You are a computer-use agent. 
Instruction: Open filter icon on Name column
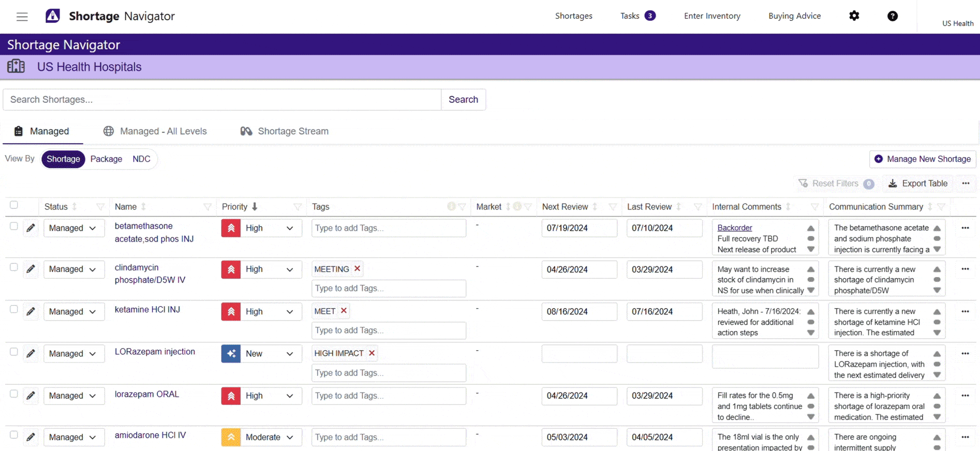(207, 207)
